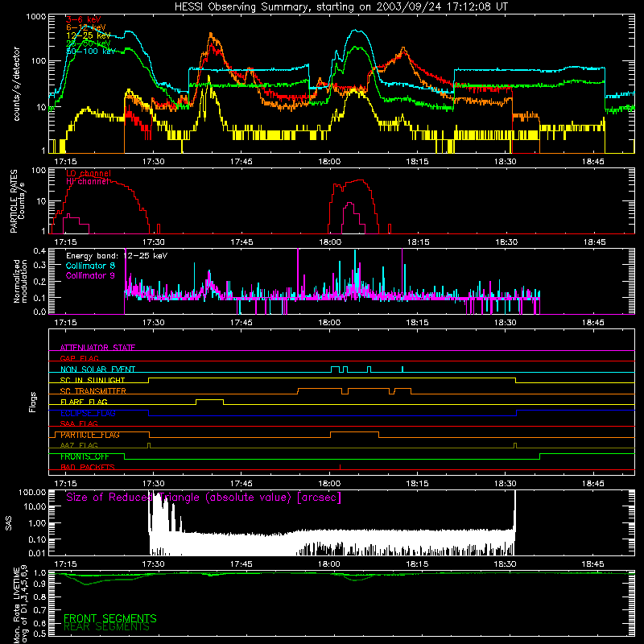
Task: Click the REAR SEGMENTS legend label
Action: tap(106, 626)
